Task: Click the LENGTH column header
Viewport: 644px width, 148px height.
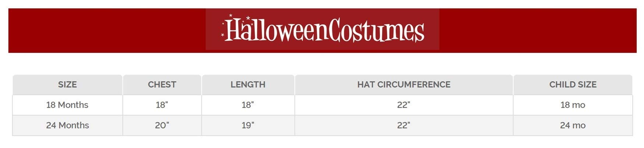Action: click(248, 84)
